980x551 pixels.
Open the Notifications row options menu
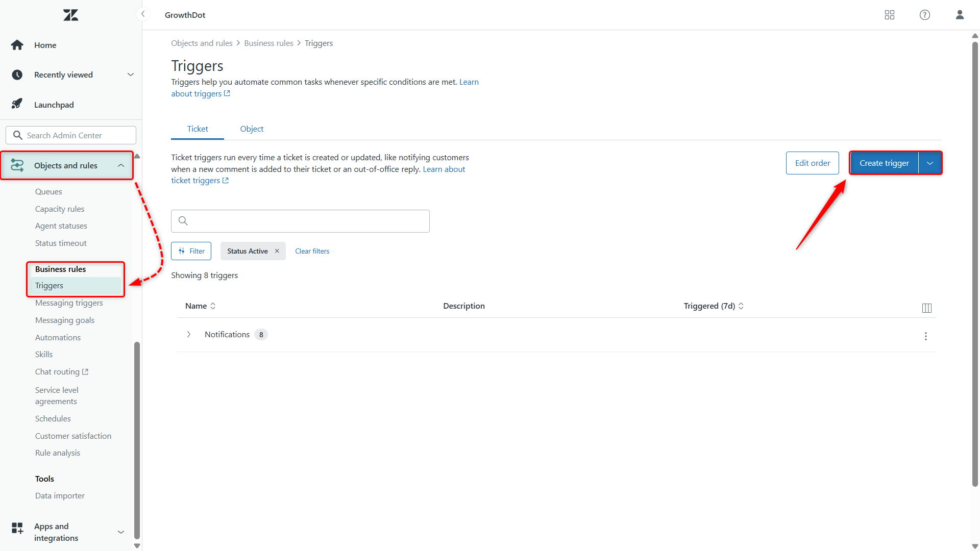926,336
